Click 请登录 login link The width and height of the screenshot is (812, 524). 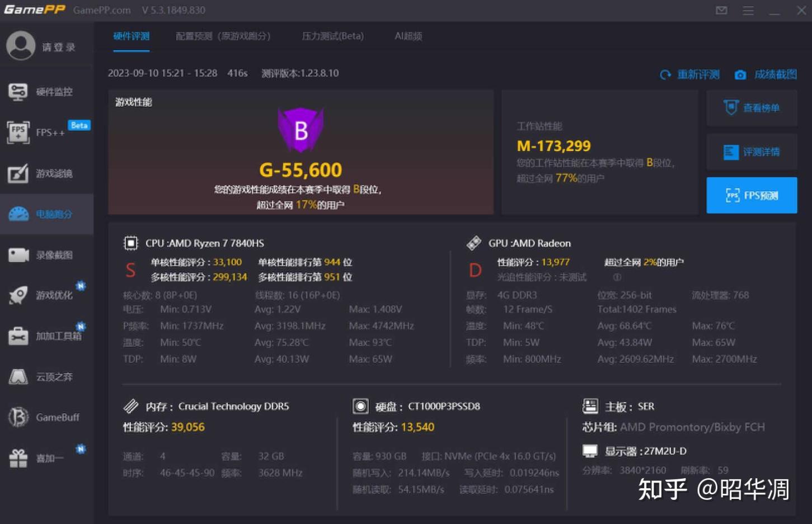pos(59,47)
